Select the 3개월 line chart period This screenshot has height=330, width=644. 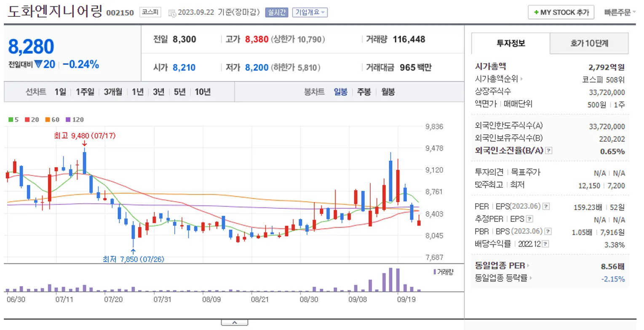point(113,92)
